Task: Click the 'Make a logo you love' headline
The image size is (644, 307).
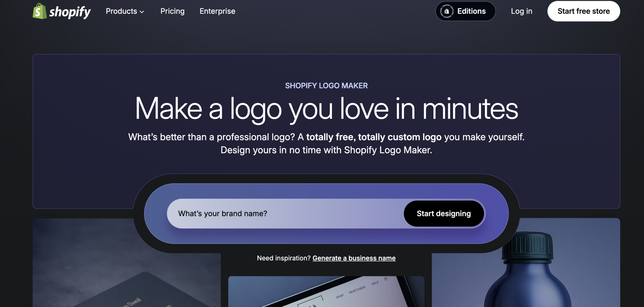Action: 326,109
